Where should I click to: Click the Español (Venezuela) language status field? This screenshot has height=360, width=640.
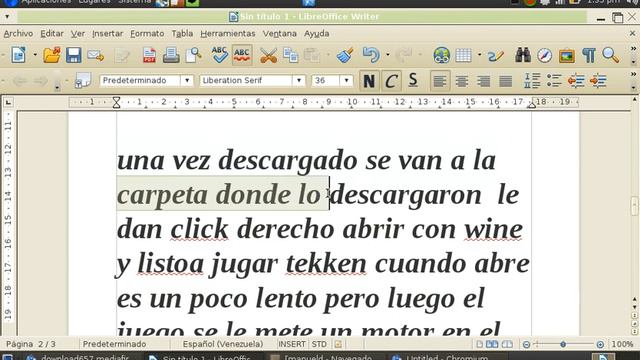(223, 344)
